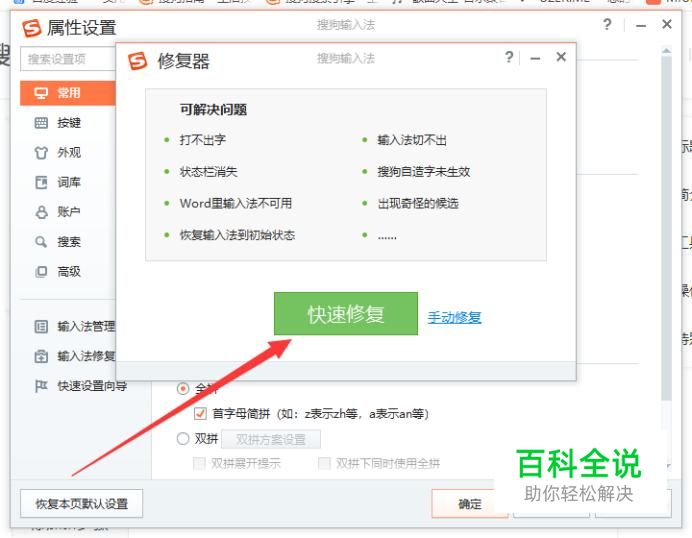Select the 全拼 radio button

point(183,389)
